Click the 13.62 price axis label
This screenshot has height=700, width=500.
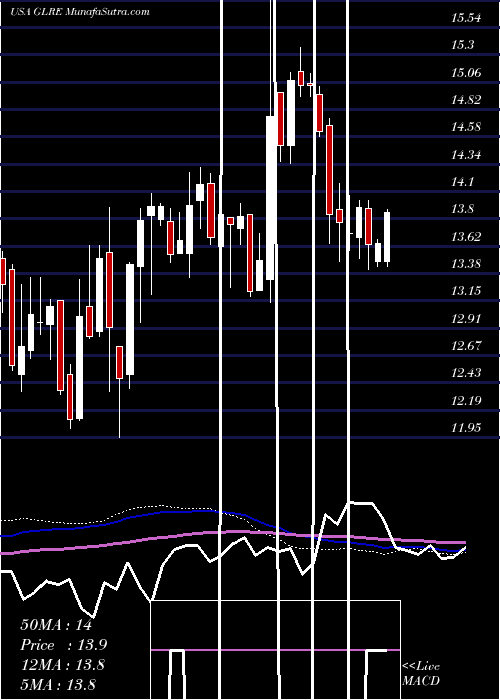(x=466, y=237)
